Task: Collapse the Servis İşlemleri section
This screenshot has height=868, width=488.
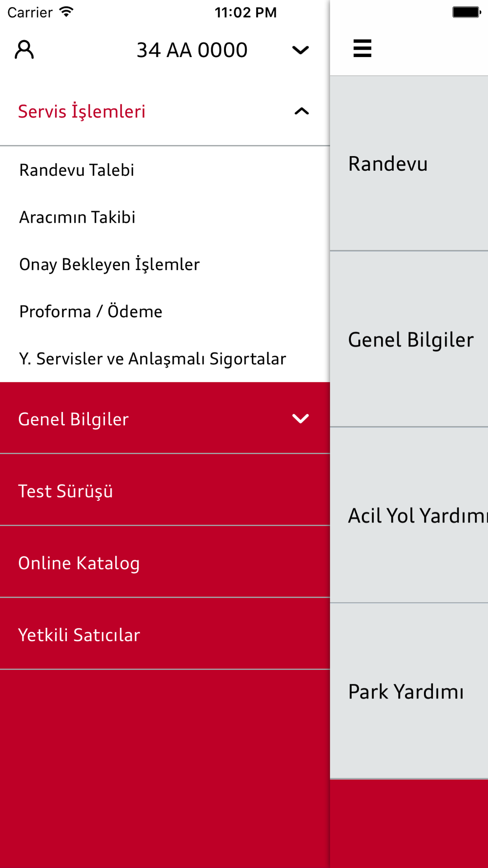Action: click(x=302, y=111)
